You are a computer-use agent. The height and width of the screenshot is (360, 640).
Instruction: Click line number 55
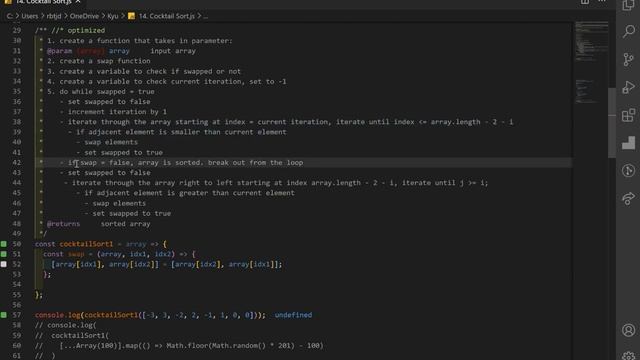tap(16, 294)
